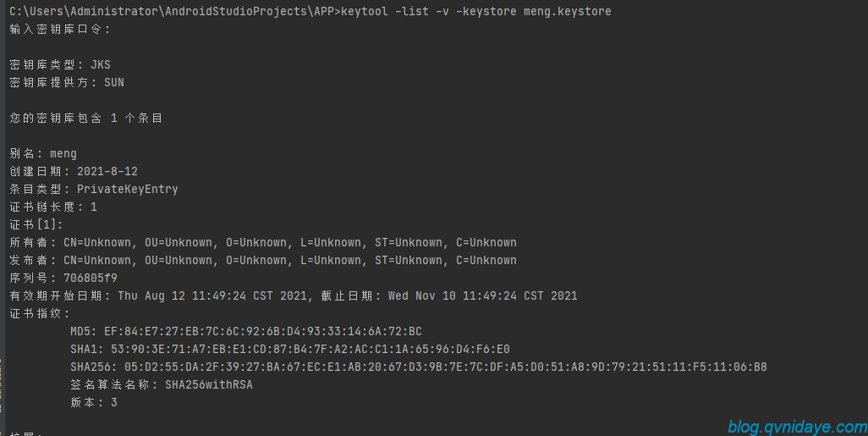
Task: Click the owner CN=Unknown line
Action: [x=263, y=243]
